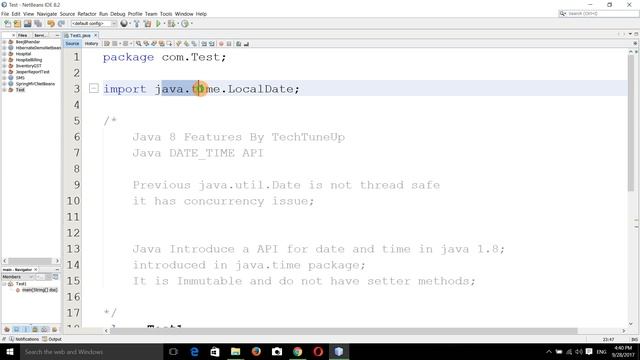Click Clean and Build Project icon
Screen dimensions: 640x360
tap(147, 24)
